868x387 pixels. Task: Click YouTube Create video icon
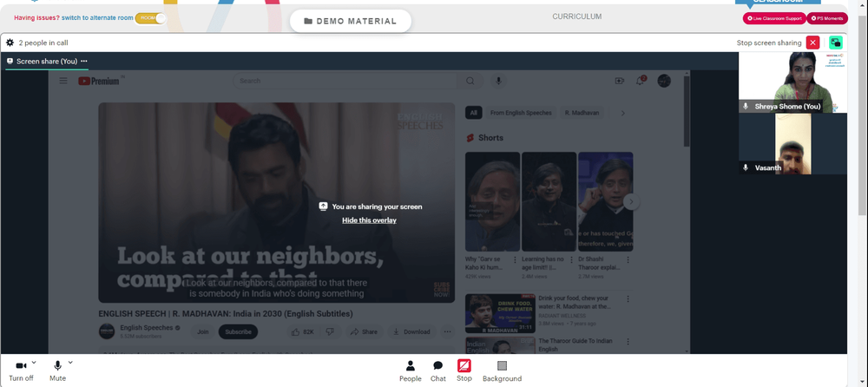(x=620, y=81)
